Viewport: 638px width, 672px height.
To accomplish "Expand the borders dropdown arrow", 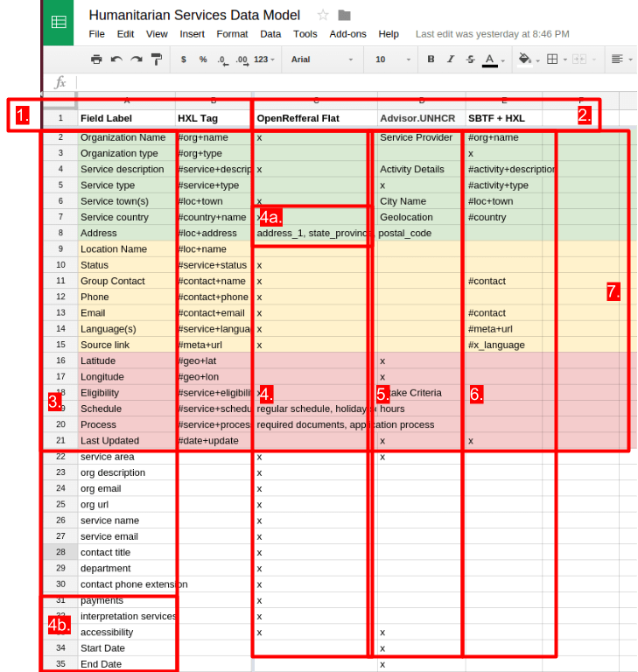I will (565, 60).
